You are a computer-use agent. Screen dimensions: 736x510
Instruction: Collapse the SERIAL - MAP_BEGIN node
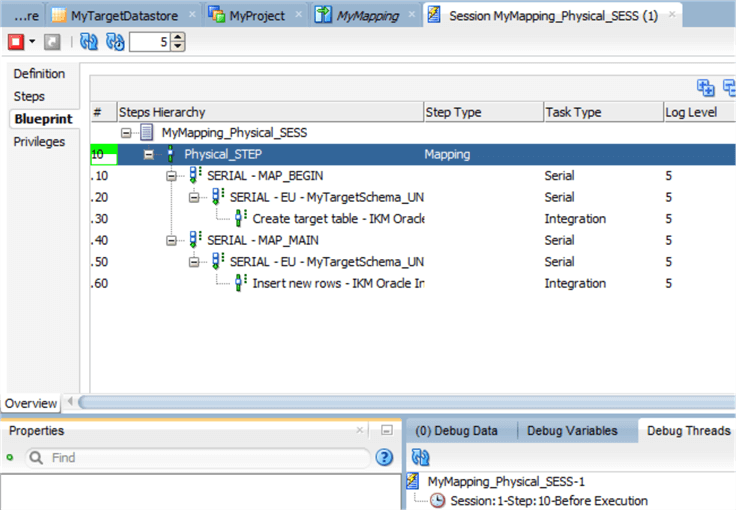(x=171, y=176)
